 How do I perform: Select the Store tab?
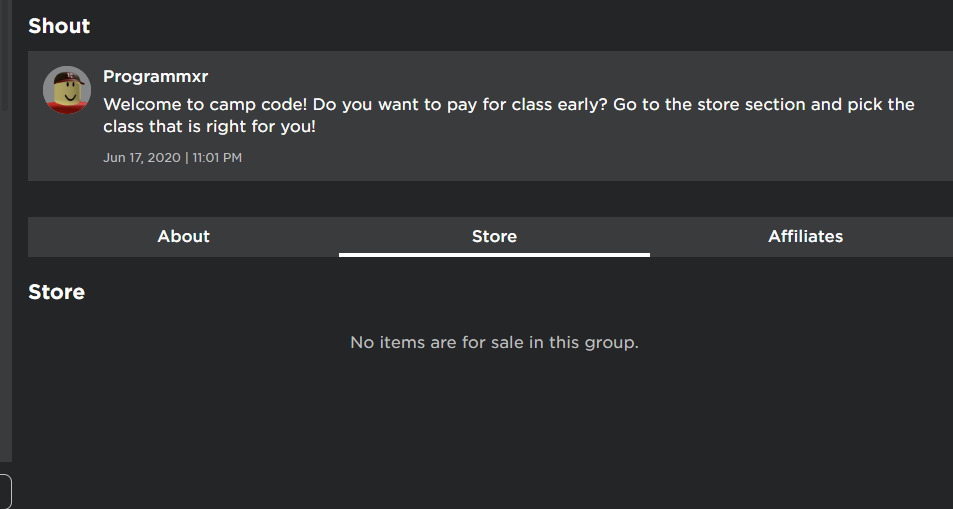pyautogui.click(x=494, y=237)
